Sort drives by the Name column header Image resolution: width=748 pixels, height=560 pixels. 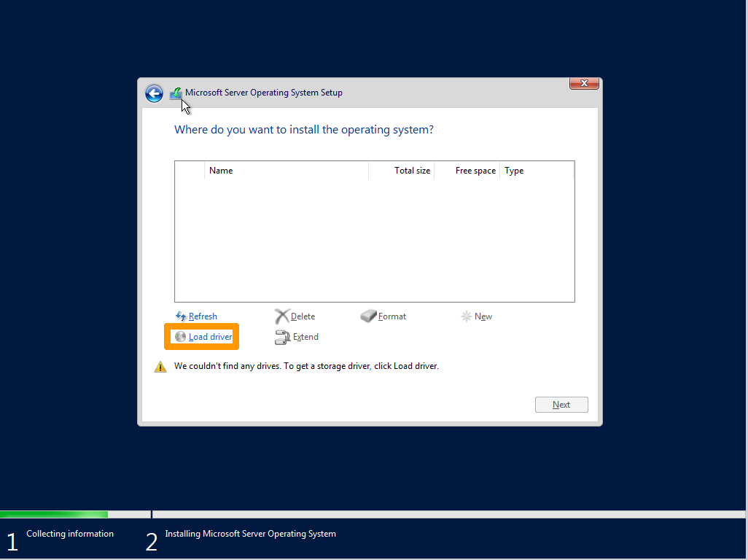coord(221,170)
